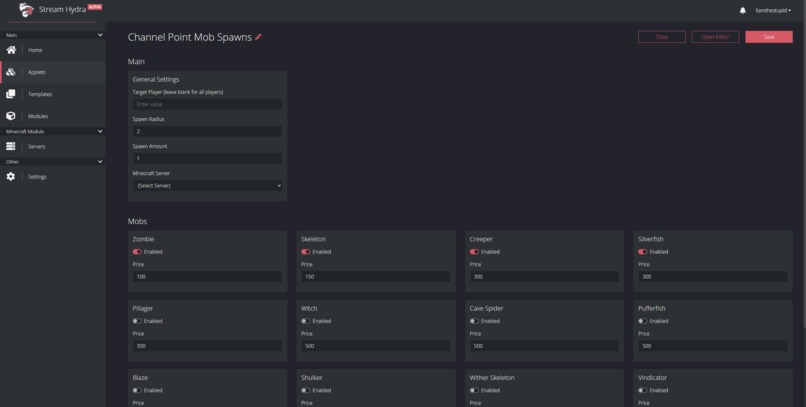Open Templates in the sidebar
The width and height of the screenshot is (806, 407).
pyautogui.click(x=53, y=94)
